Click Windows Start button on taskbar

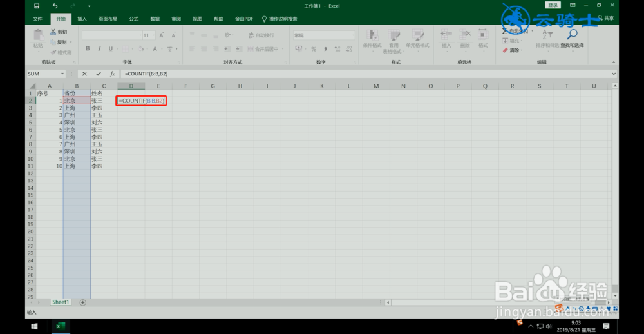coord(35,326)
